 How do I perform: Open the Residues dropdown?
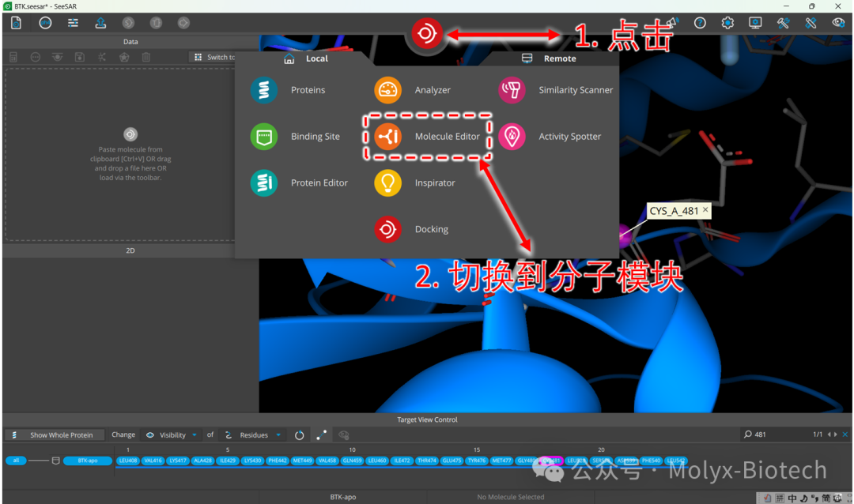[253, 434]
